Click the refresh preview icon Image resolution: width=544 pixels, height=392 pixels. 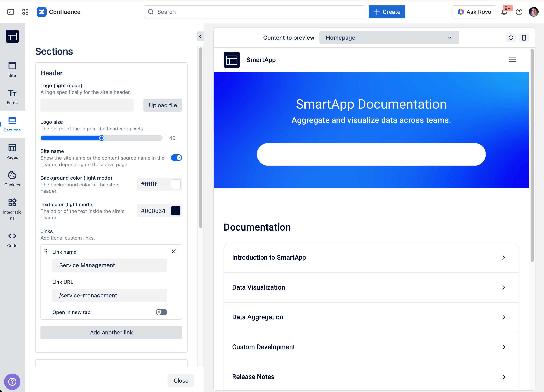(x=511, y=38)
